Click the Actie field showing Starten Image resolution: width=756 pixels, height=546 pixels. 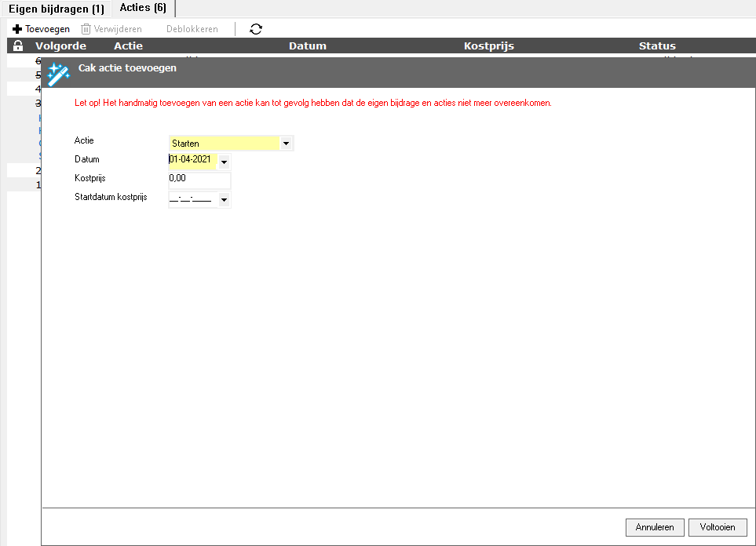pos(224,144)
